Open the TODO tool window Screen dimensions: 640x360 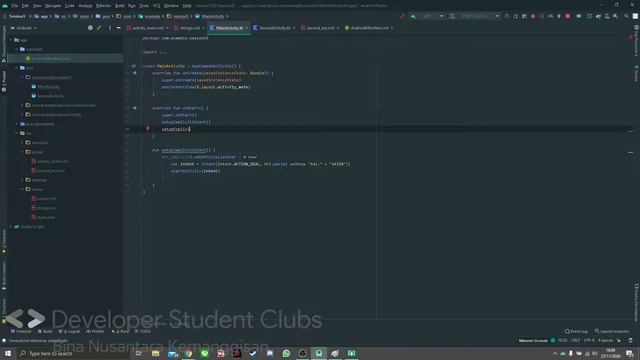[143, 331]
